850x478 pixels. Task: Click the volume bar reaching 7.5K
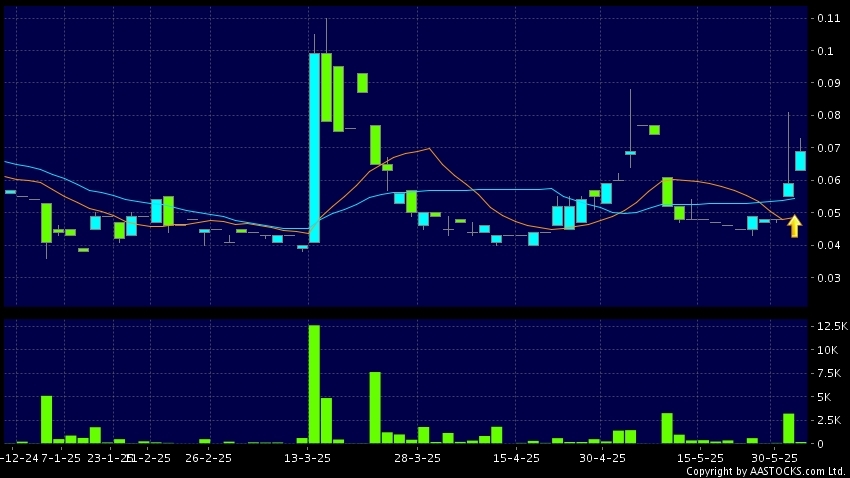click(x=375, y=408)
